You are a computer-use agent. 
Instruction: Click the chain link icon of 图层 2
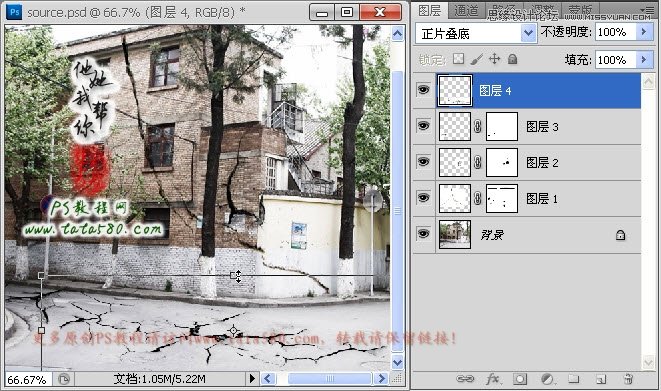click(x=478, y=162)
